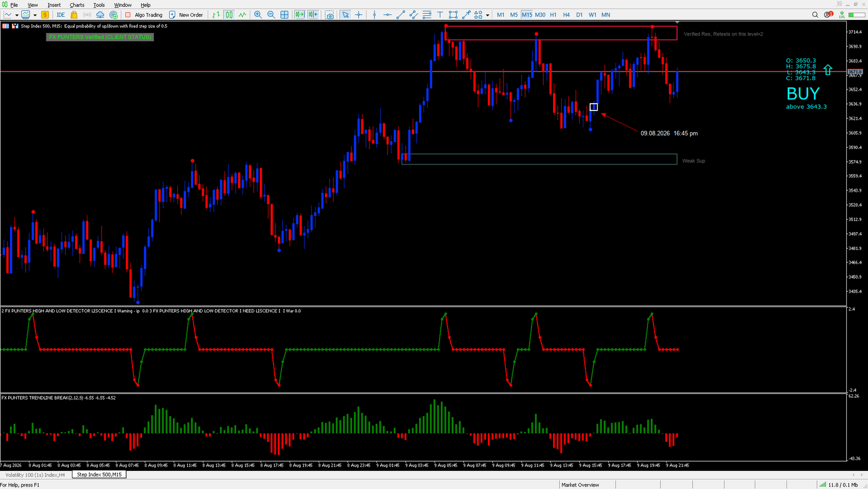
Task: Switch chart to candlestick view
Action: (x=229, y=15)
